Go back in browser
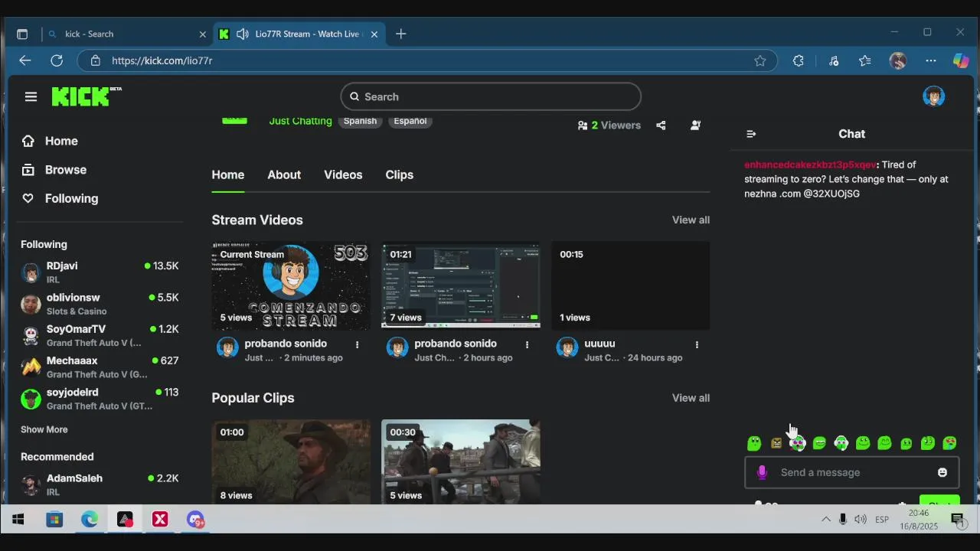 [x=25, y=60]
